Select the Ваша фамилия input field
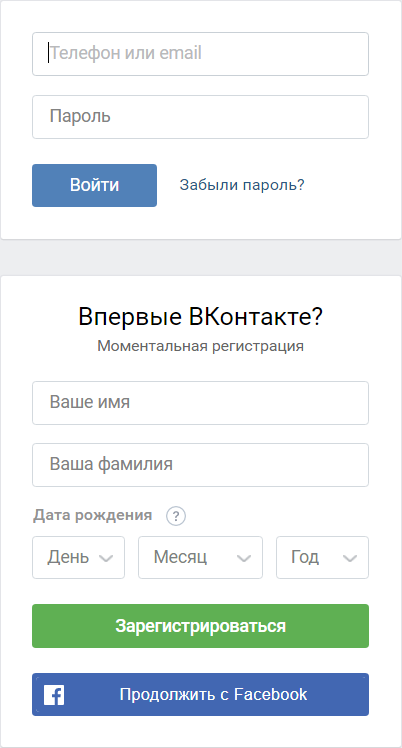 [x=200, y=465]
